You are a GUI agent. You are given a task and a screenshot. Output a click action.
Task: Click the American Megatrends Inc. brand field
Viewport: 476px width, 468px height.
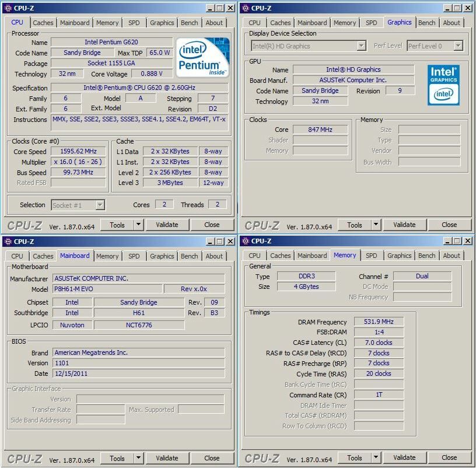pyautogui.click(x=139, y=352)
